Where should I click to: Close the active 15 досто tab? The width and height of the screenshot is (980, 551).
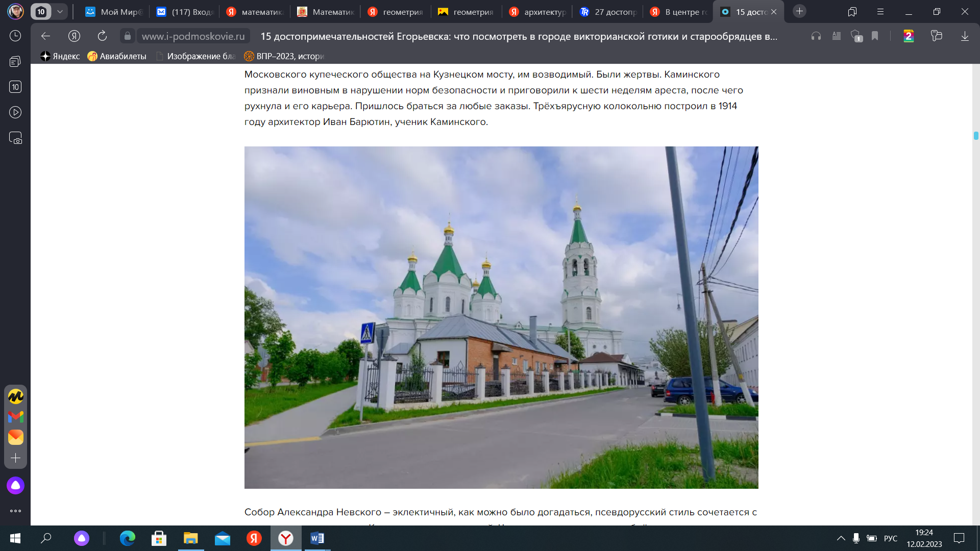coord(774,12)
